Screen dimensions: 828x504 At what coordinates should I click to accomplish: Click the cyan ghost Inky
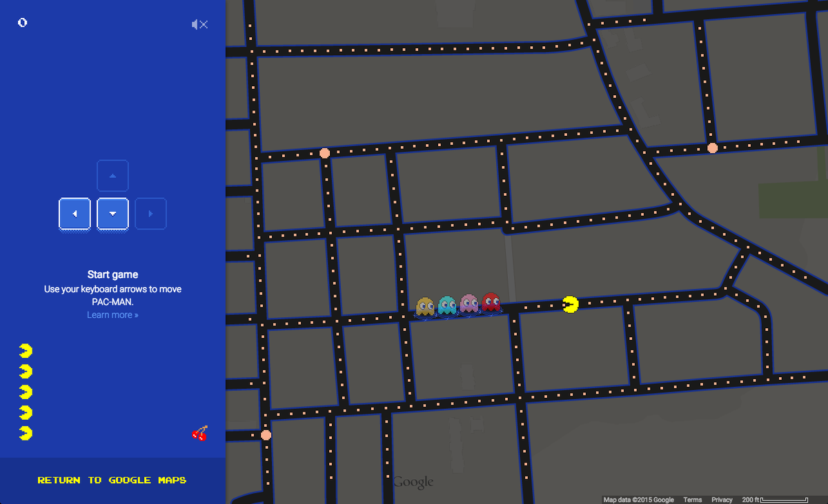point(447,305)
